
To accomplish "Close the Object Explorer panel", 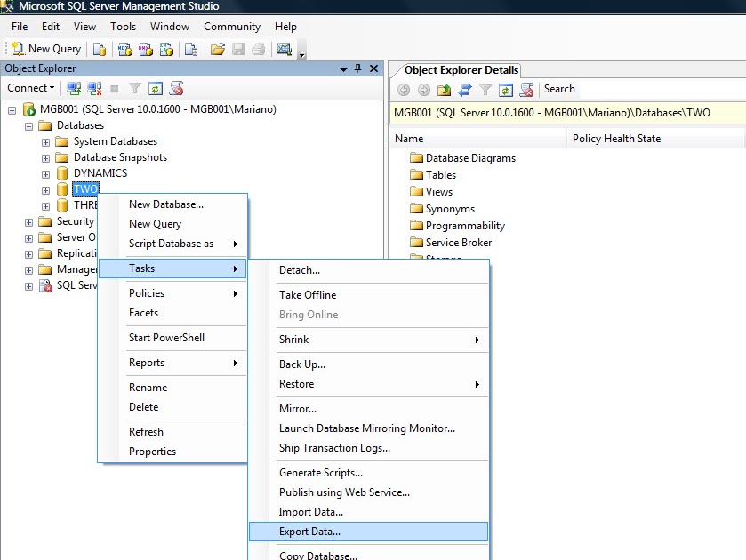I will (x=374, y=68).
